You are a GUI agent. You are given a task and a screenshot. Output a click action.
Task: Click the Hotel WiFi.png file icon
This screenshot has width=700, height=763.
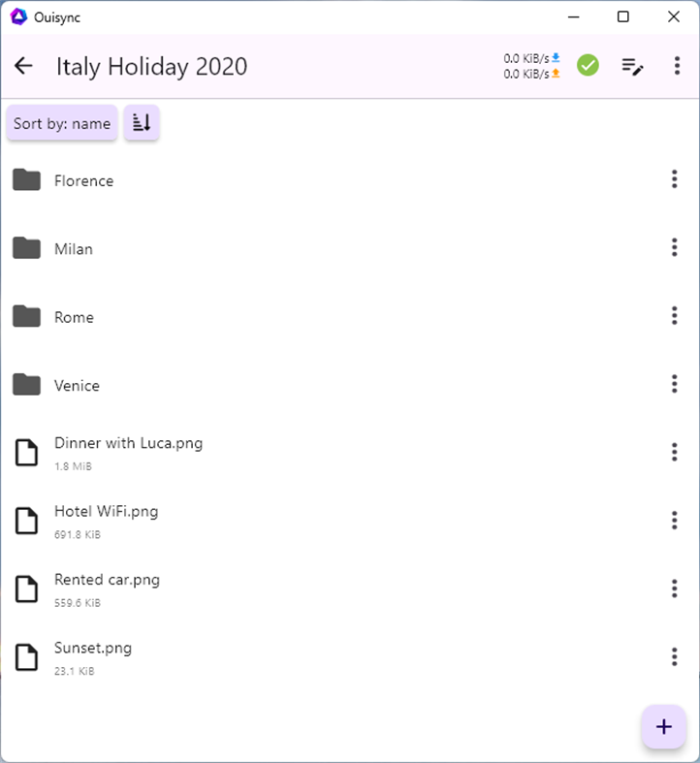click(27, 521)
